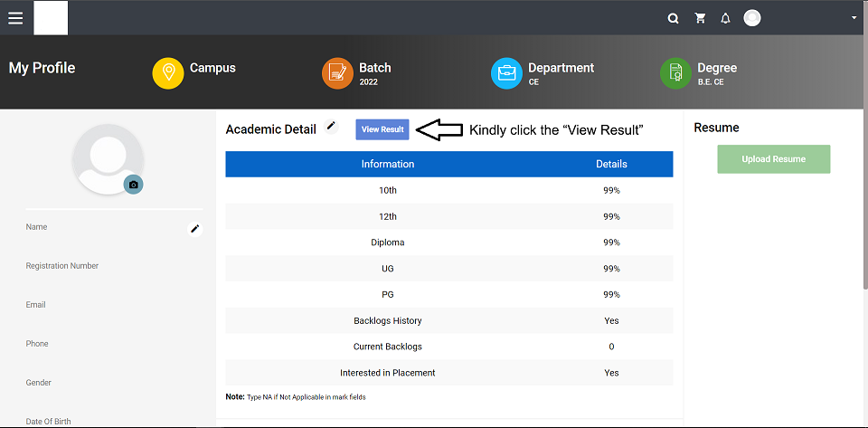The width and height of the screenshot is (868, 428).
Task: Click the user avatar in top bar
Action: 751,18
